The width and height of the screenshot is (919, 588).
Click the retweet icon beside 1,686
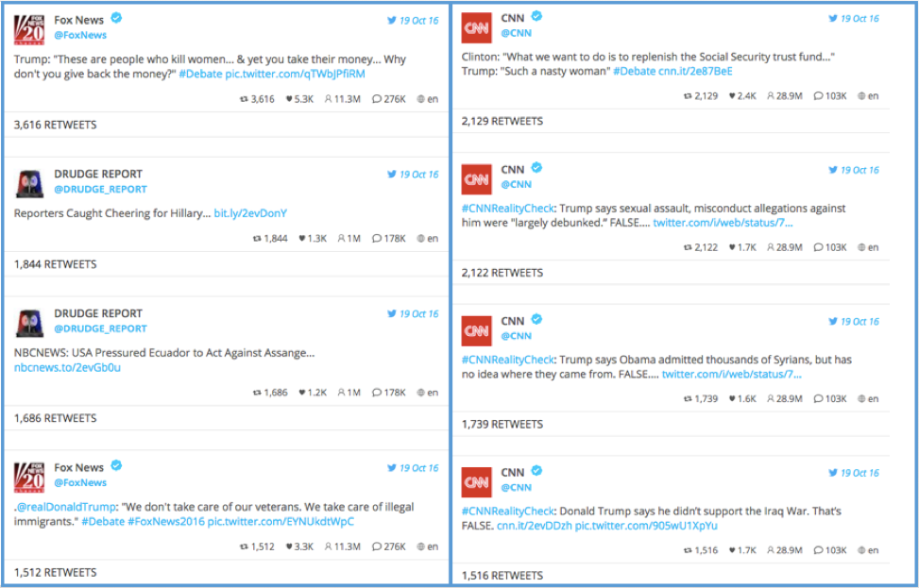coord(257,393)
